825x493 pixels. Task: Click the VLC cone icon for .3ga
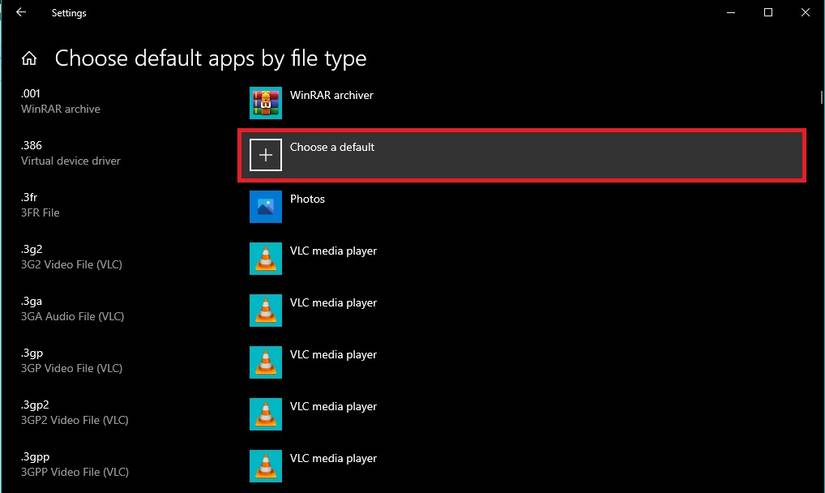pos(265,310)
